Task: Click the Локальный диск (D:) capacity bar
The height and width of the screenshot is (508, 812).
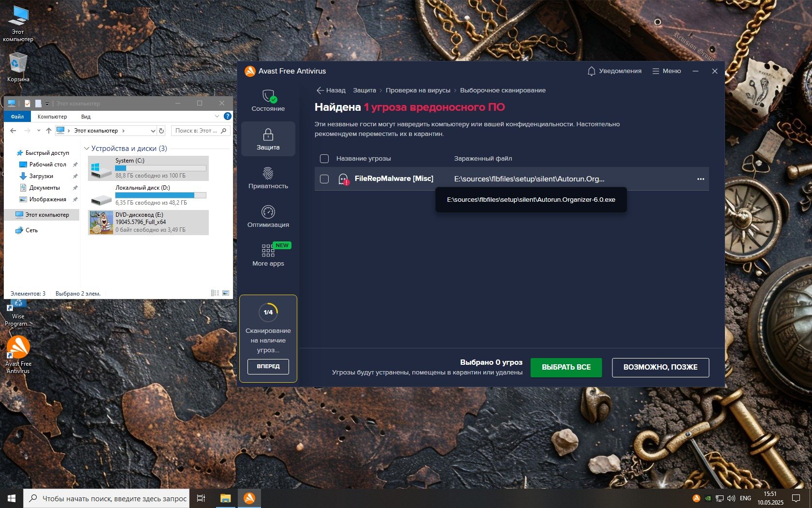Action: click(x=160, y=195)
